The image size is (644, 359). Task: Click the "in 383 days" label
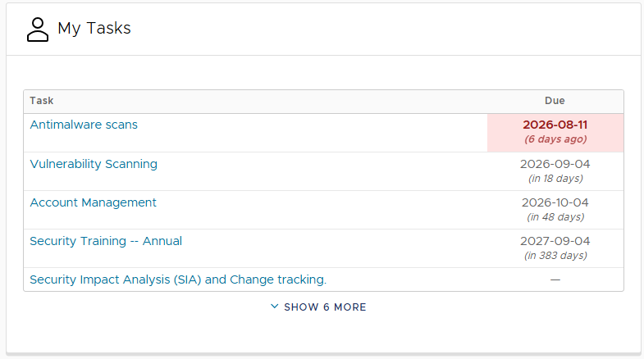pos(555,256)
